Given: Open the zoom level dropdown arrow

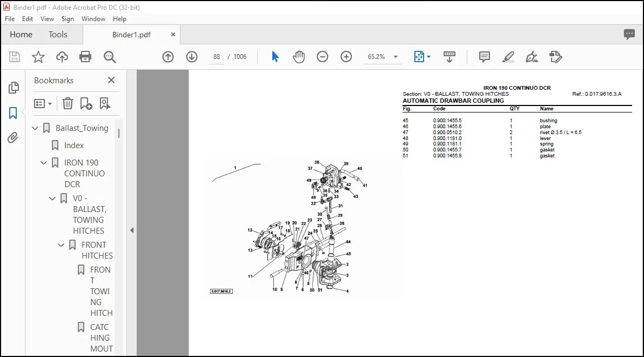Looking at the screenshot, I should pos(395,57).
